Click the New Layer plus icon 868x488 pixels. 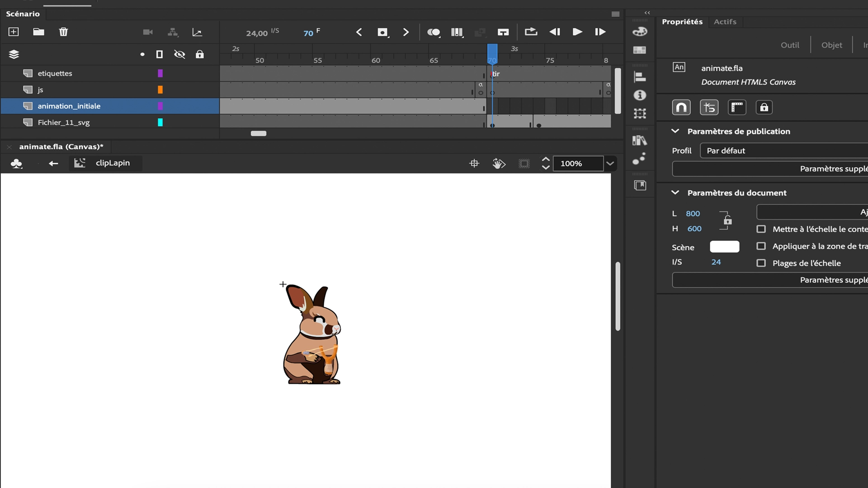(14, 32)
